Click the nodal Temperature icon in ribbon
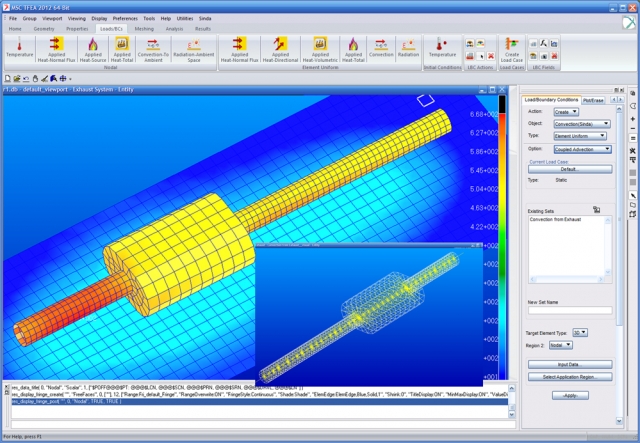 click(x=19, y=47)
